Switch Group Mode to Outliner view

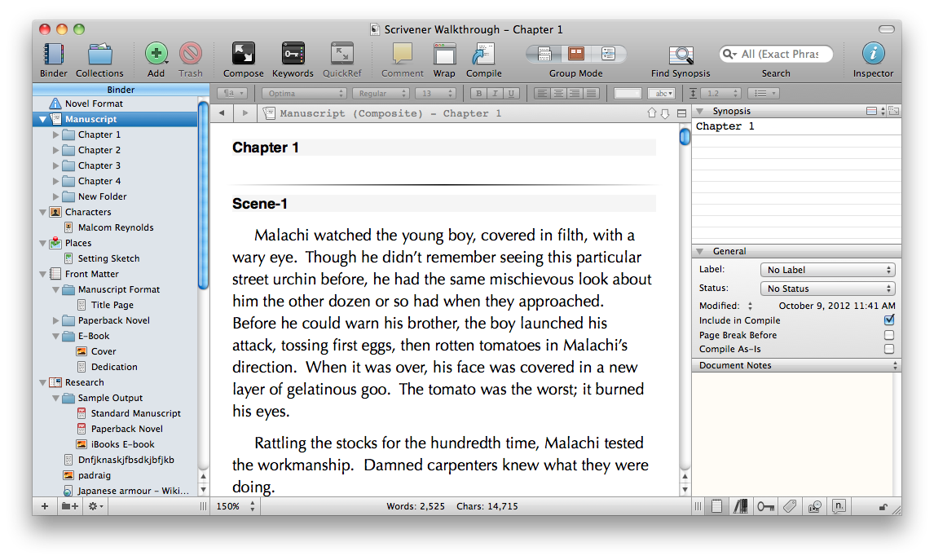609,55
